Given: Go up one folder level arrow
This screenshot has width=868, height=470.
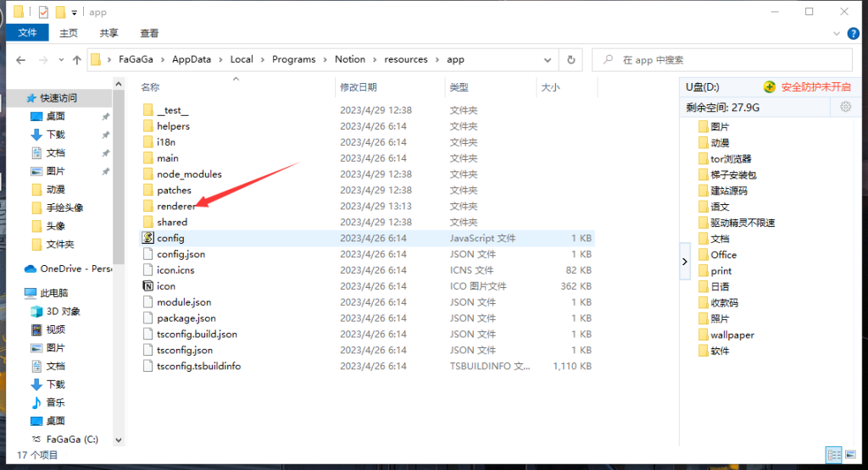Looking at the screenshot, I should pyautogui.click(x=76, y=60).
